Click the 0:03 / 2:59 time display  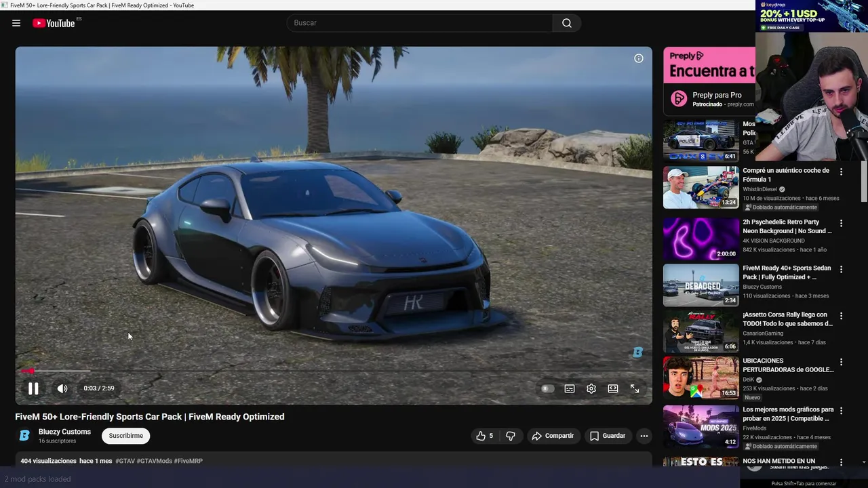[x=99, y=388]
